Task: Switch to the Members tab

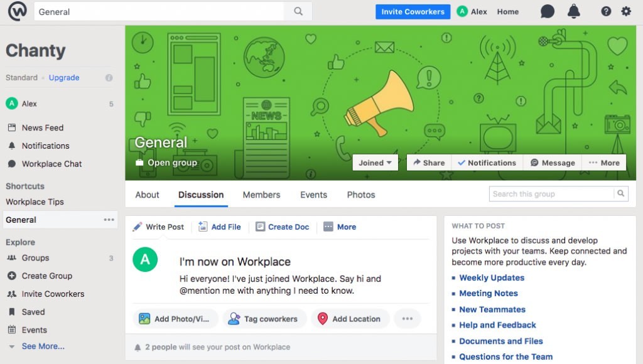Action: click(261, 195)
